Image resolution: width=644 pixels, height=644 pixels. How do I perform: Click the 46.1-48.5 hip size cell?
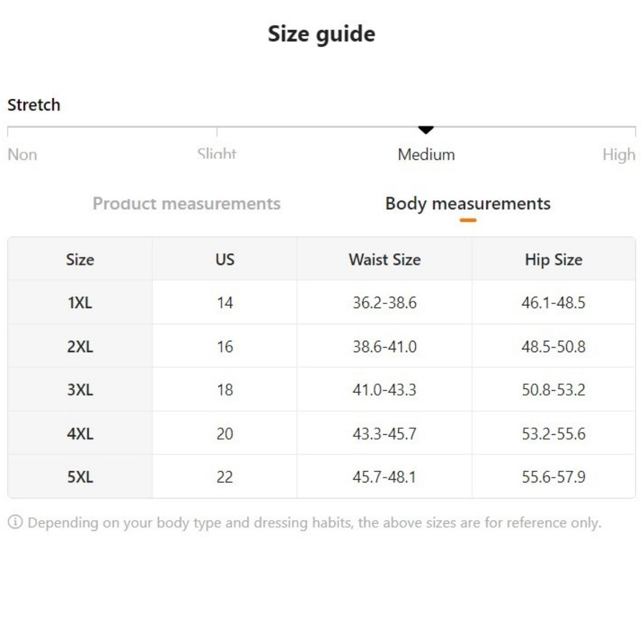[553, 303]
